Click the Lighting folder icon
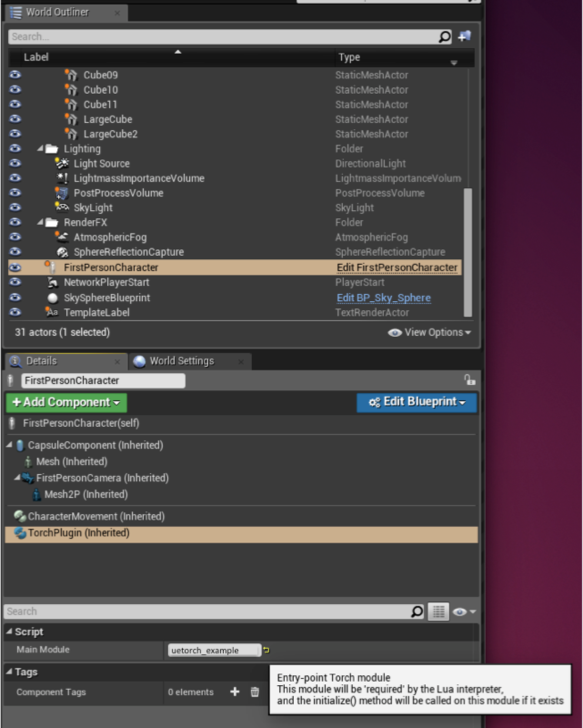The height and width of the screenshot is (728, 583). 52,149
